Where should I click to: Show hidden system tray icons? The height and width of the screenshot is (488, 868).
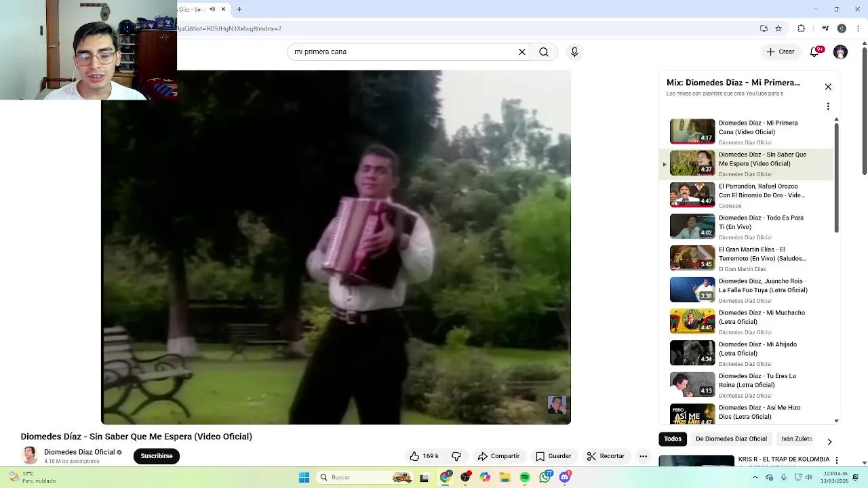(755, 477)
